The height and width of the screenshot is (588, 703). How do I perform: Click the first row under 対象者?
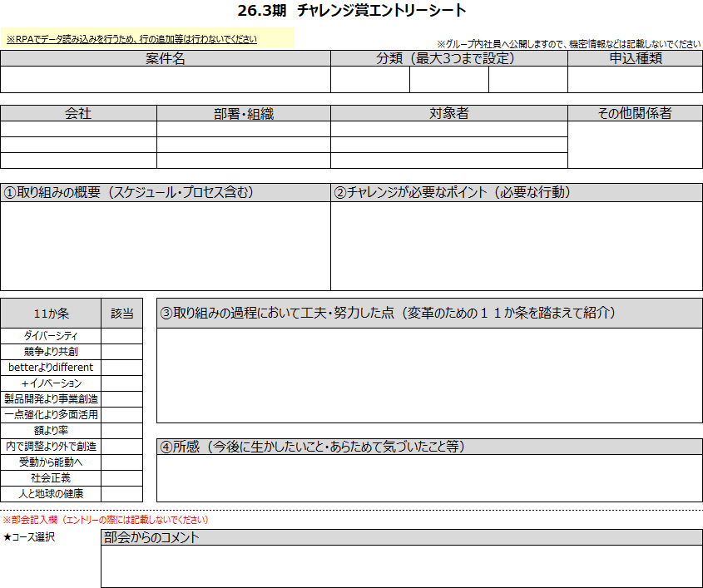pyautogui.click(x=448, y=129)
